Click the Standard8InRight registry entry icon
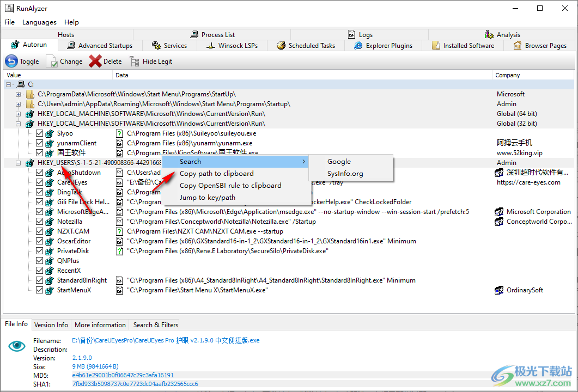 tap(50, 280)
